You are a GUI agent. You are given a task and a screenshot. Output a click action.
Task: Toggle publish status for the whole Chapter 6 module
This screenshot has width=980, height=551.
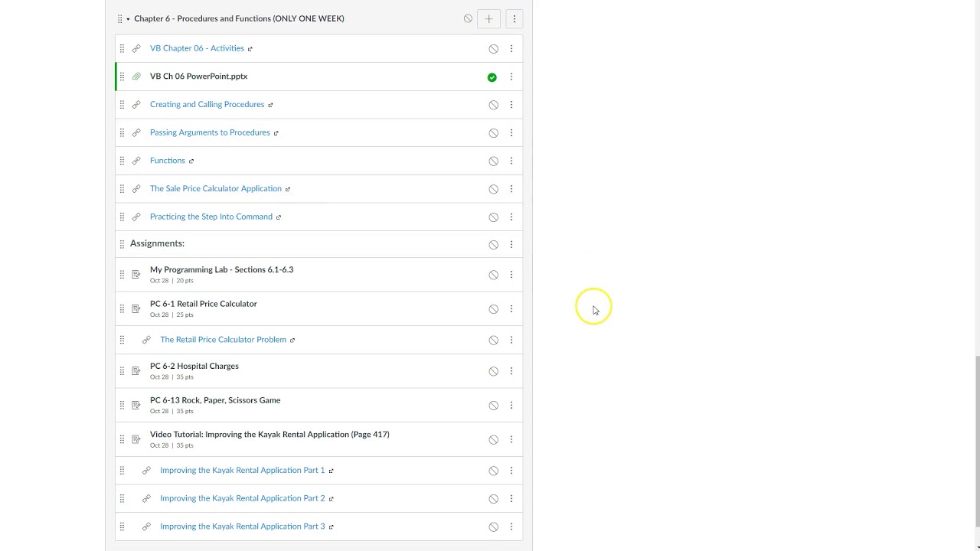[x=468, y=18]
